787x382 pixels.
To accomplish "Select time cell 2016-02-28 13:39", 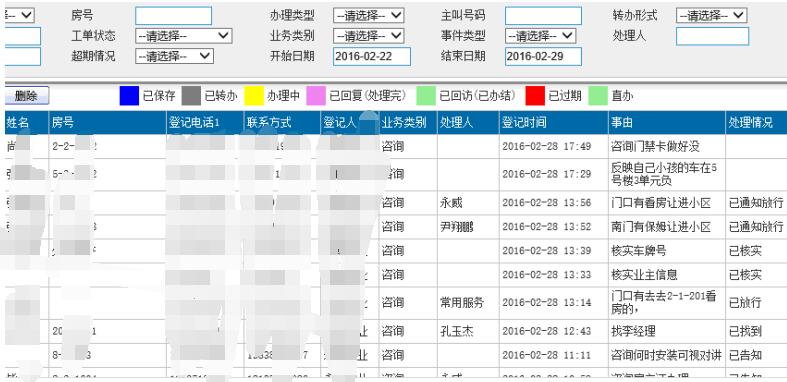I will [x=554, y=251].
